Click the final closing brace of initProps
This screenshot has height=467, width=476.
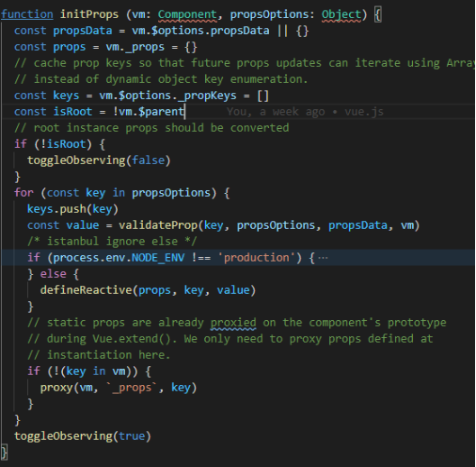click(4, 453)
